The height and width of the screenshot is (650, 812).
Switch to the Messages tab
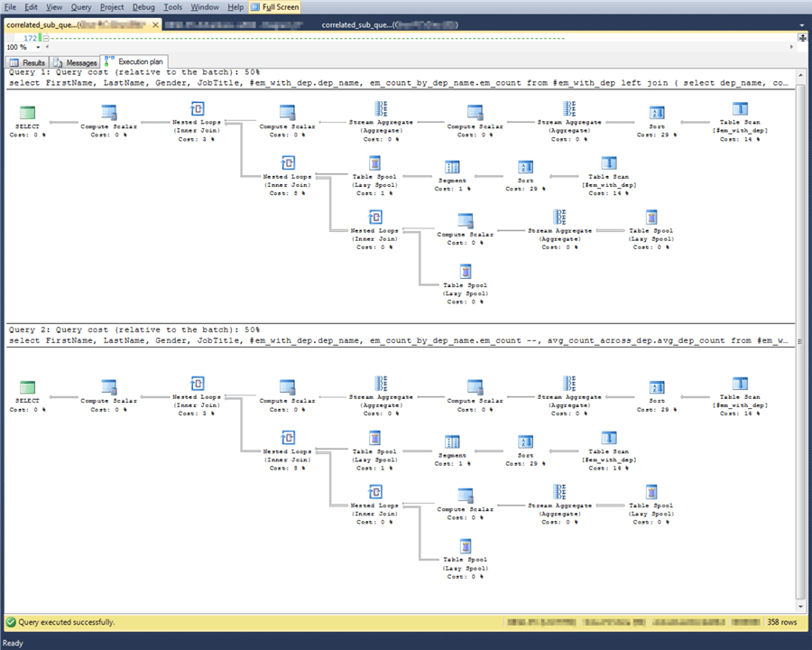click(x=76, y=62)
